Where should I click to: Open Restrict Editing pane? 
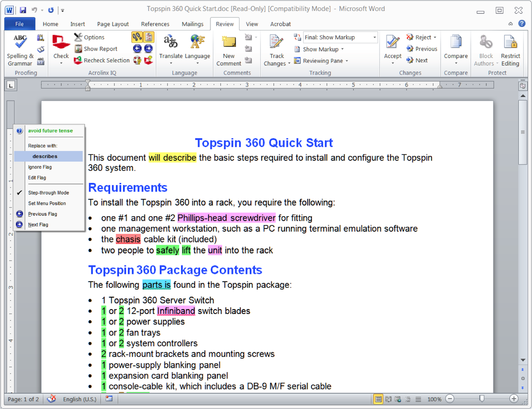[x=510, y=50]
